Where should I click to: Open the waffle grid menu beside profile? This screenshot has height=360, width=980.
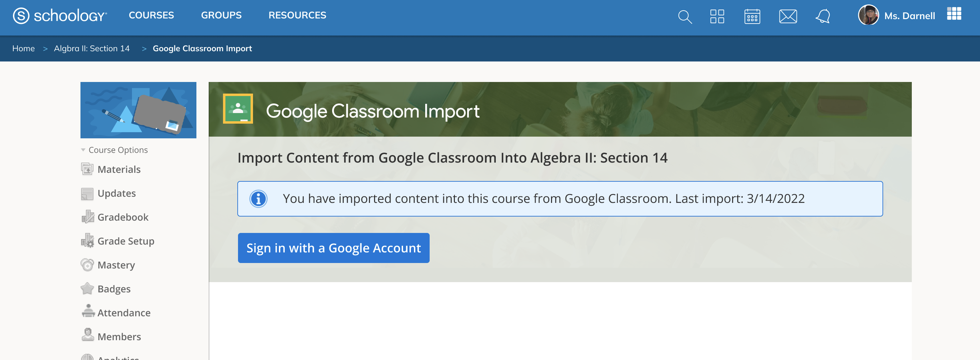(954, 14)
